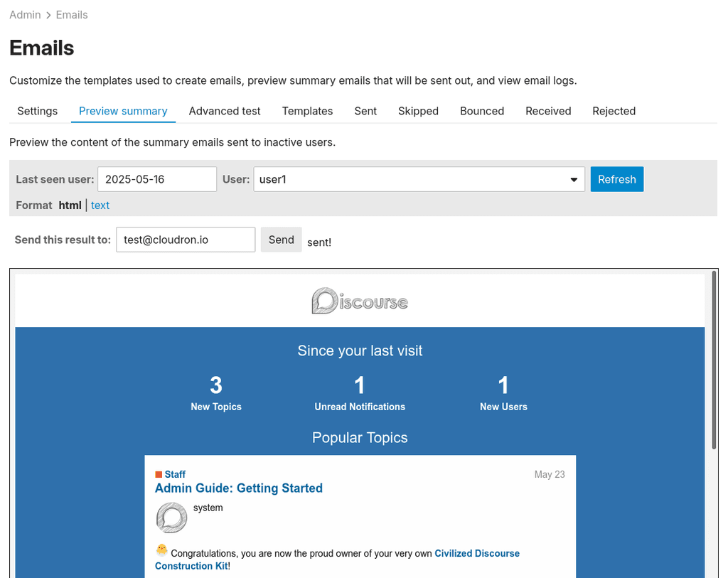The image size is (728, 578).
Task: Switch to the Advanced test tab
Action: pyautogui.click(x=225, y=111)
